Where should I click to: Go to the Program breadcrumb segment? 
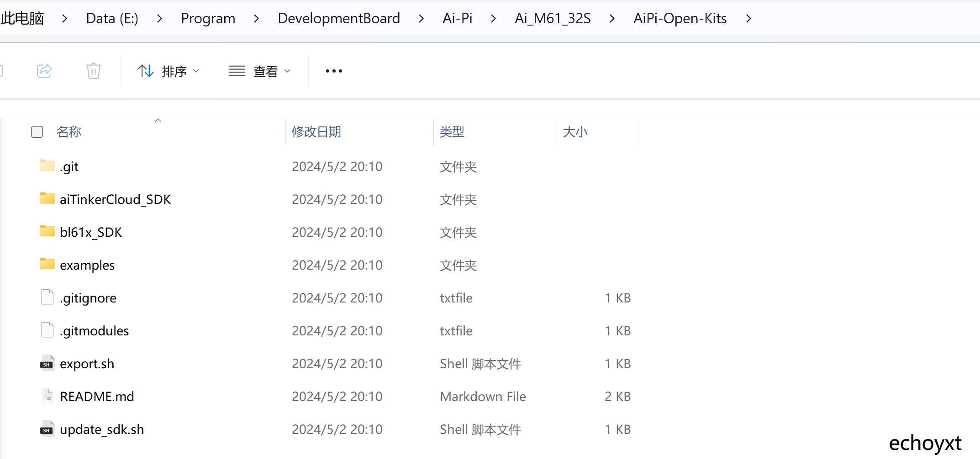tap(208, 18)
